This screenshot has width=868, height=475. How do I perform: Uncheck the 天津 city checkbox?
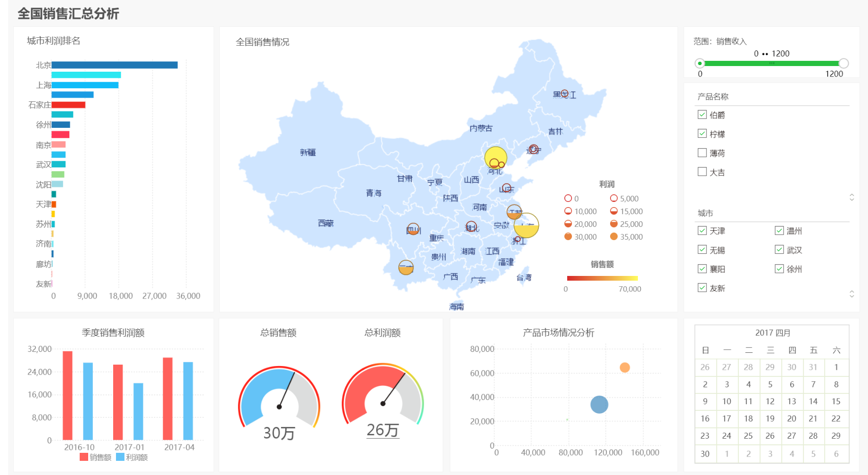[x=702, y=230]
